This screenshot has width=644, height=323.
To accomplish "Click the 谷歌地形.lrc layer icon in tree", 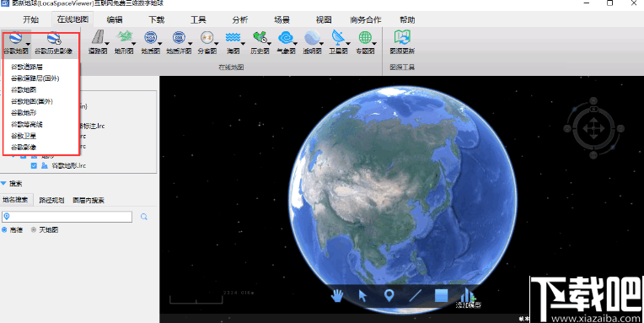I will (45, 165).
